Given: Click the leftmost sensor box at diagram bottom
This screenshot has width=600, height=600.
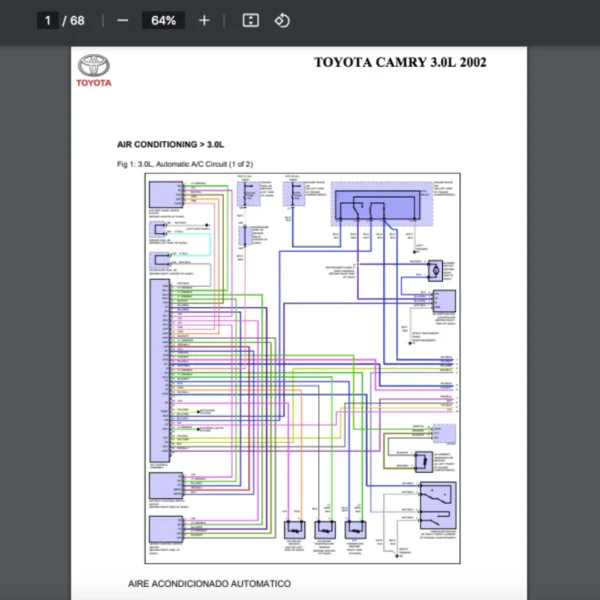Looking at the screenshot, I should pyautogui.click(x=296, y=530).
